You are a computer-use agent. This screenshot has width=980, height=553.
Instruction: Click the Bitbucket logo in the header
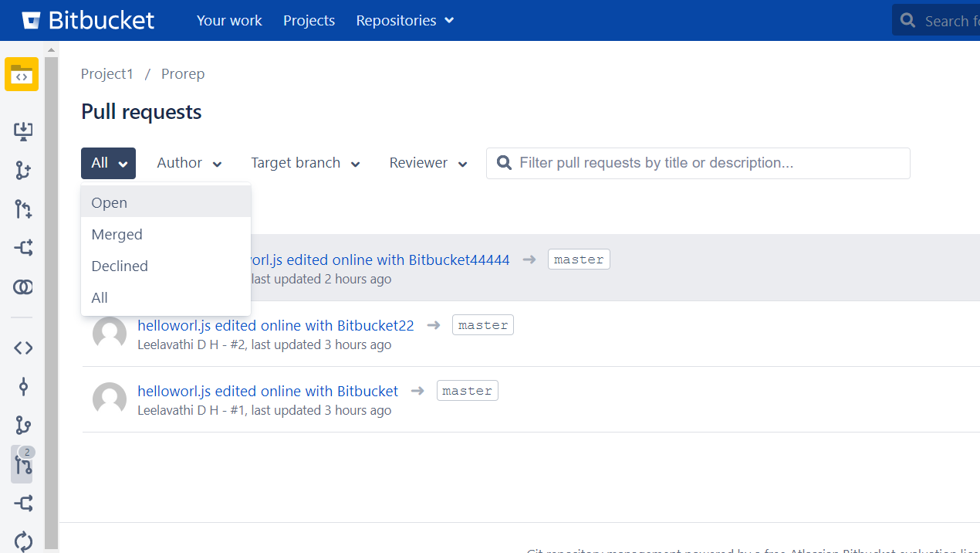pos(88,20)
